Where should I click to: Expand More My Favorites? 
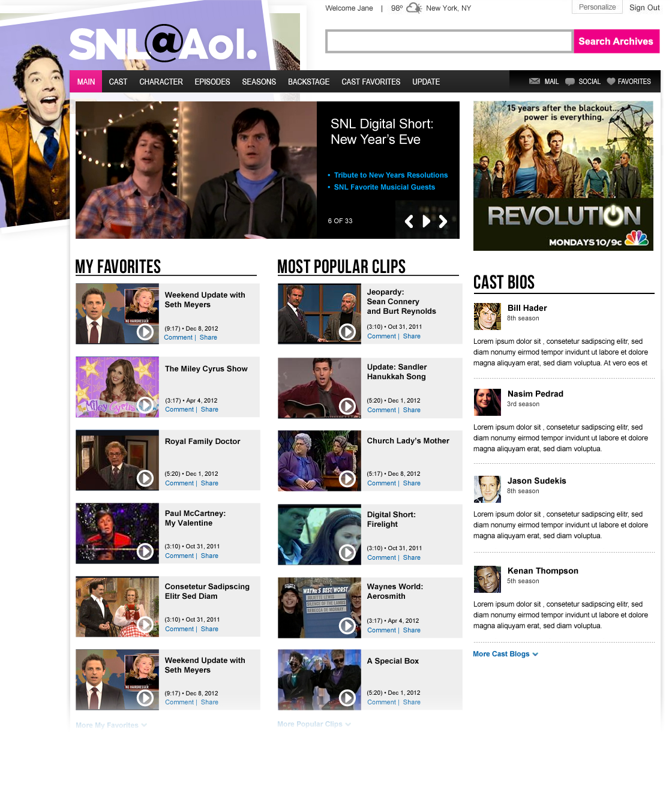point(111,725)
